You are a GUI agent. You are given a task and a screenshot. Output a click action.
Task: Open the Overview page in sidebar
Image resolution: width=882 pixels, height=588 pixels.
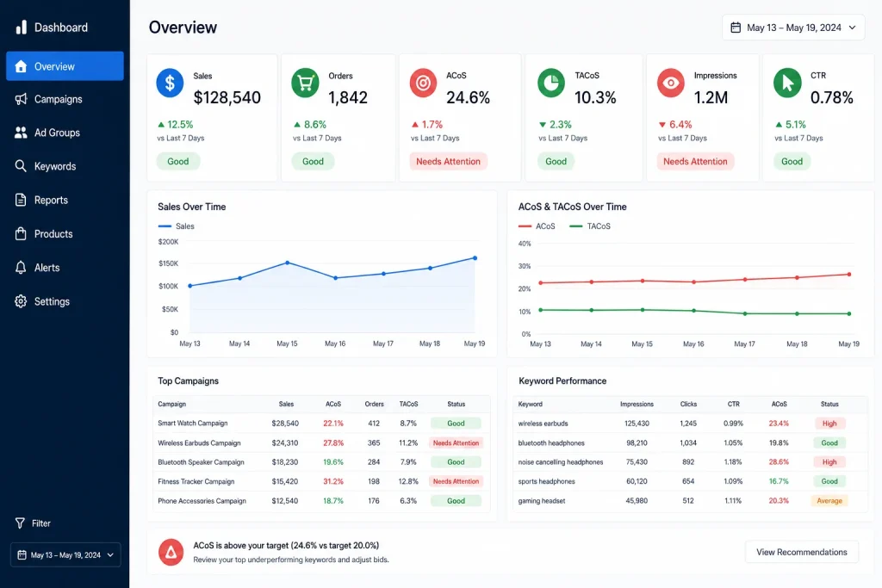65,66
